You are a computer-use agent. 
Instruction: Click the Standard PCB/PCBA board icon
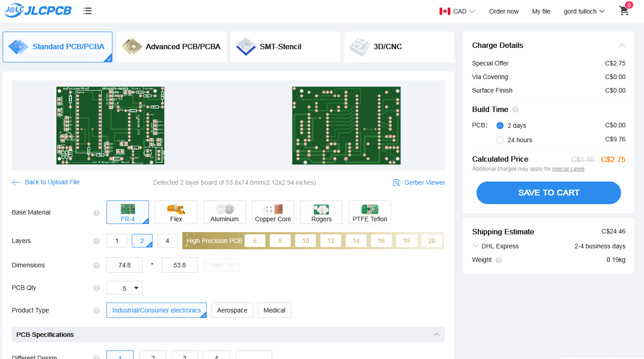pos(18,47)
